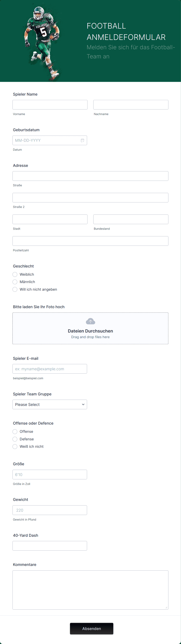Focus the 40-Yard Dash input
The image size is (181, 644).
coord(50,546)
